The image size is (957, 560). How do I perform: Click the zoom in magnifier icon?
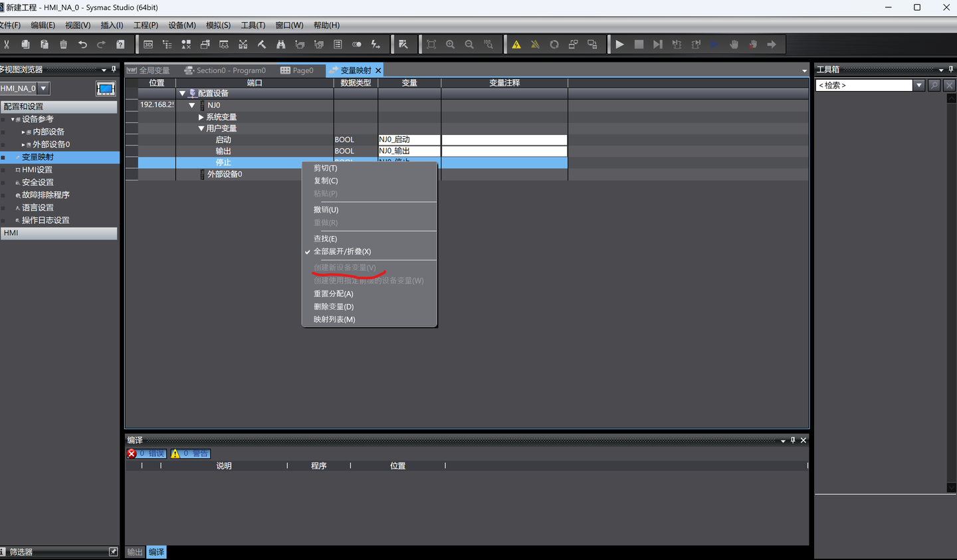[451, 45]
